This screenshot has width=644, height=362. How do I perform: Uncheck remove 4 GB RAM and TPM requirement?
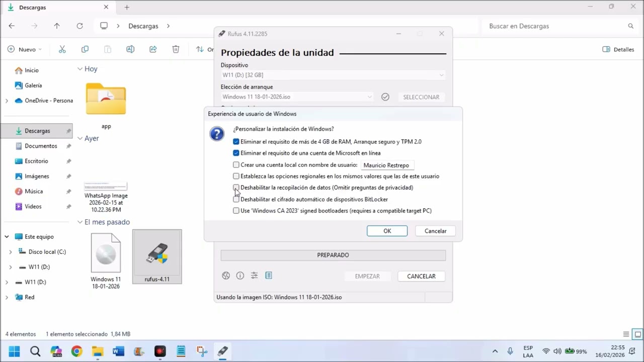click(x=236, y=142)
